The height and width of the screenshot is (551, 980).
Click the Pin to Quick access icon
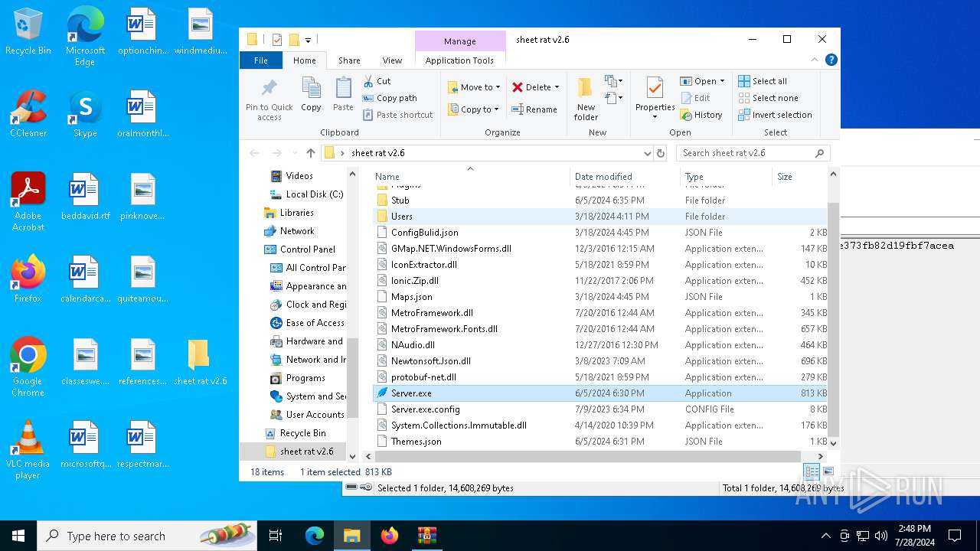click(269, 88)
